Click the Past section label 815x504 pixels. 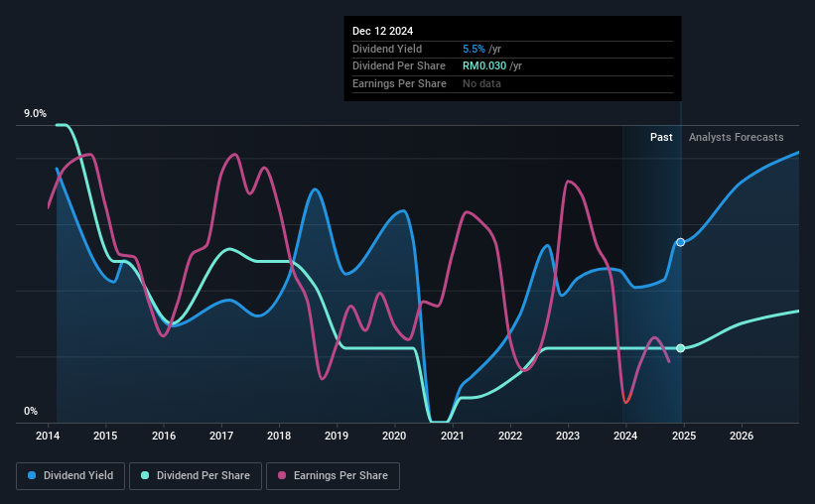(x=661, y=137)
